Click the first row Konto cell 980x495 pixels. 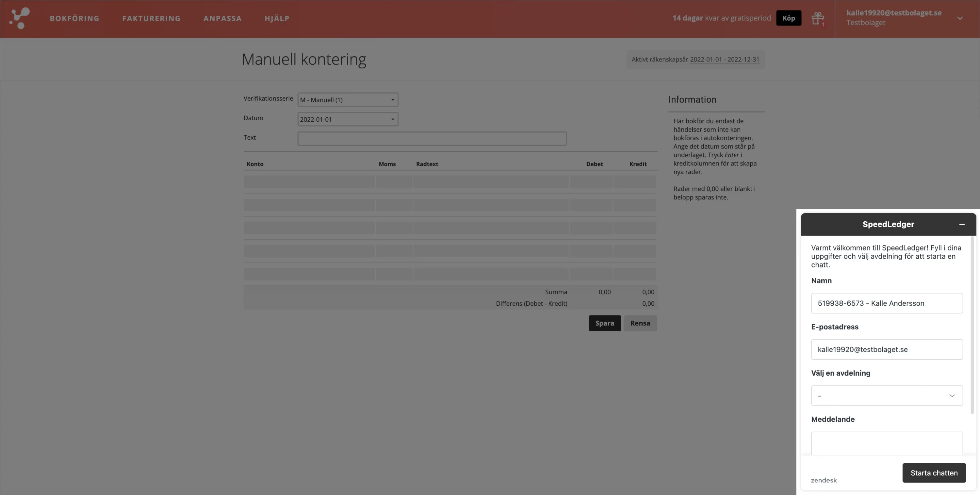point(309,182)
